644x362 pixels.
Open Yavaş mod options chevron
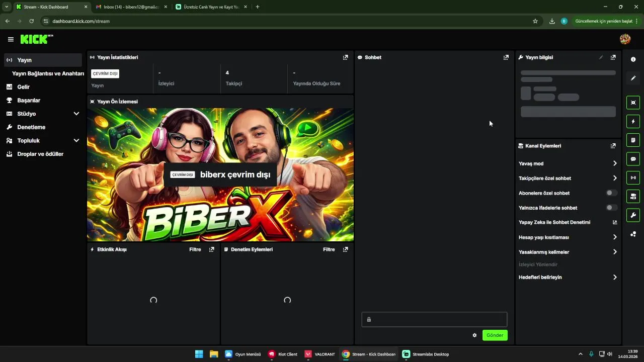(x=615, y=163)
